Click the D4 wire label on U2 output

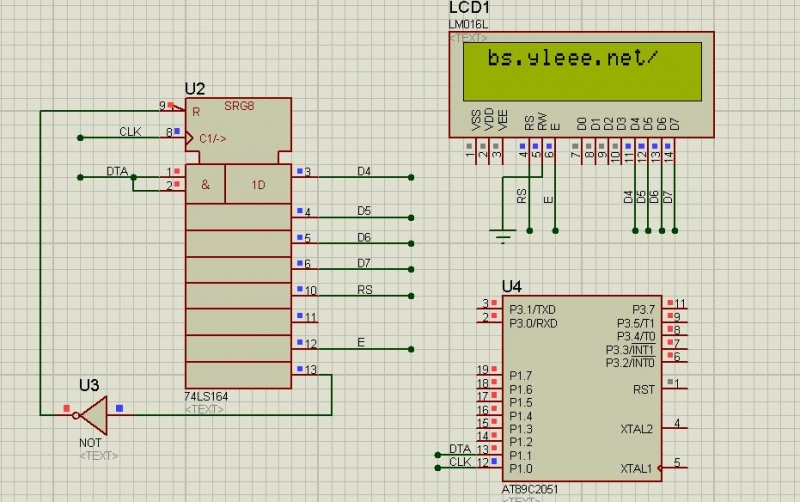click(x=364, y=172)
